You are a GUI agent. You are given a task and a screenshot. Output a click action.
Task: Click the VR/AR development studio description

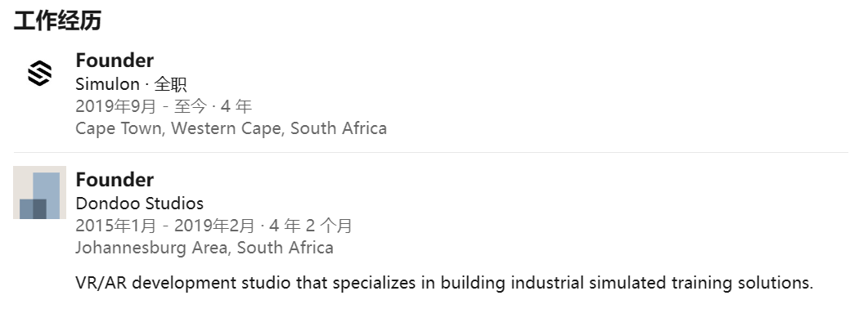(444, 283)
